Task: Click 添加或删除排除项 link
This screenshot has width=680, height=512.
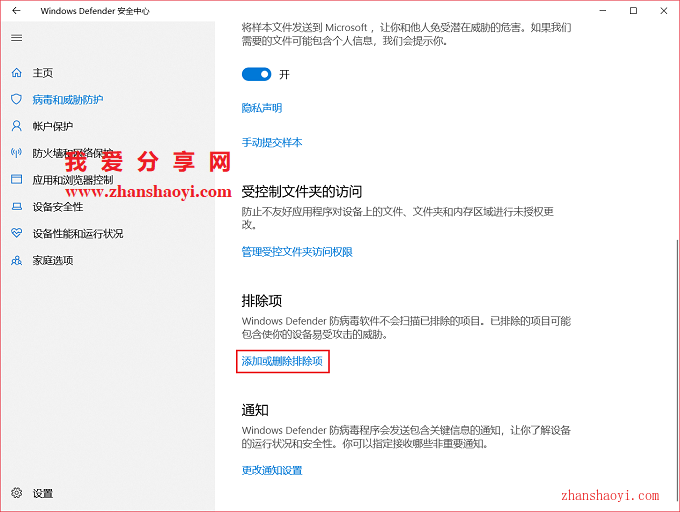Action: pyautogui.click(x=282, y=361)
